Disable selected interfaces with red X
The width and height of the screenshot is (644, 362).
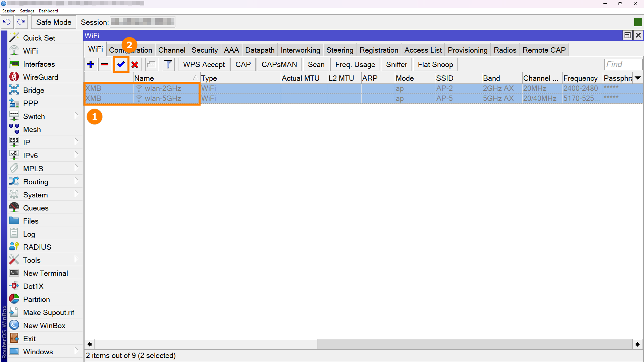135,64
